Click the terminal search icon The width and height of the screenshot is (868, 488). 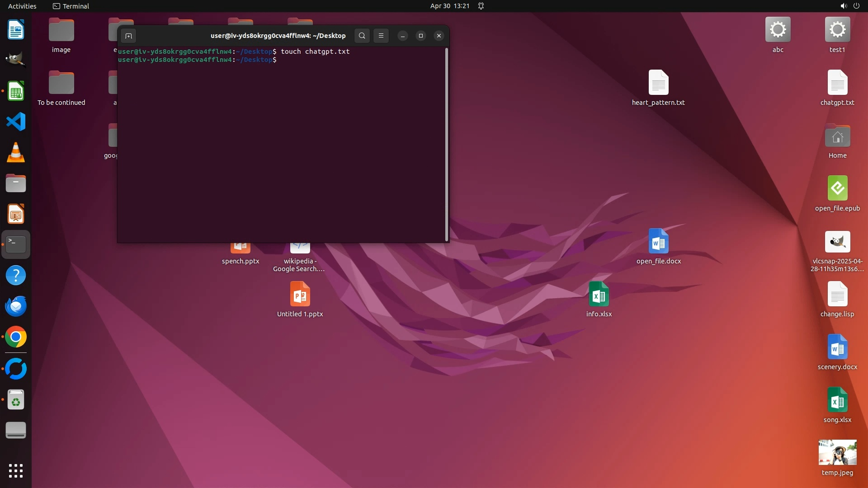coord(362,36)
